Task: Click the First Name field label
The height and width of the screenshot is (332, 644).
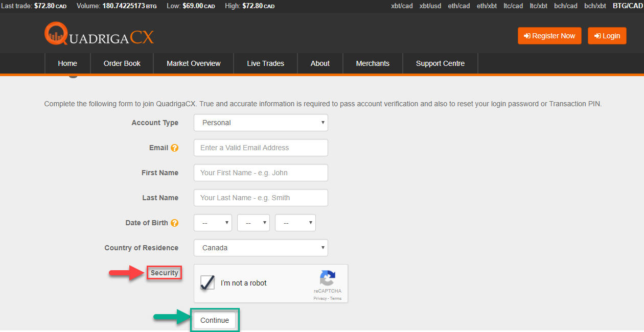Action: point(160,173)
